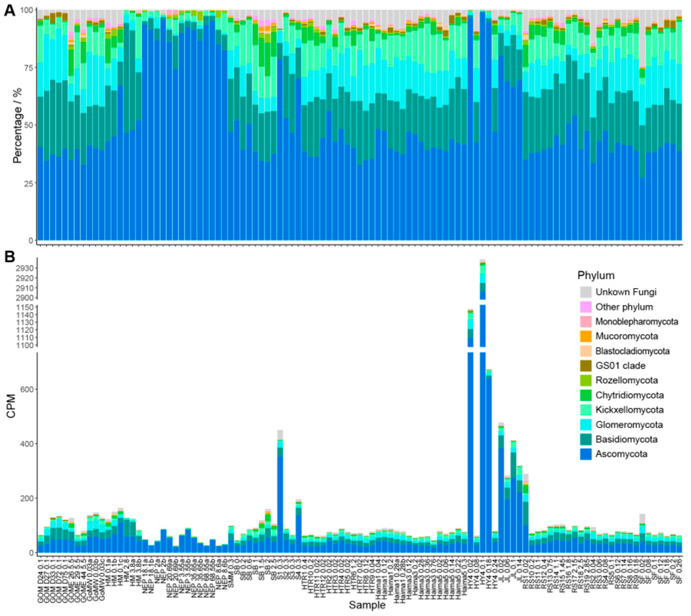Viewport: 691px width, 616px height.
Task: Click the panel B label
Action: tap(10, 257)
